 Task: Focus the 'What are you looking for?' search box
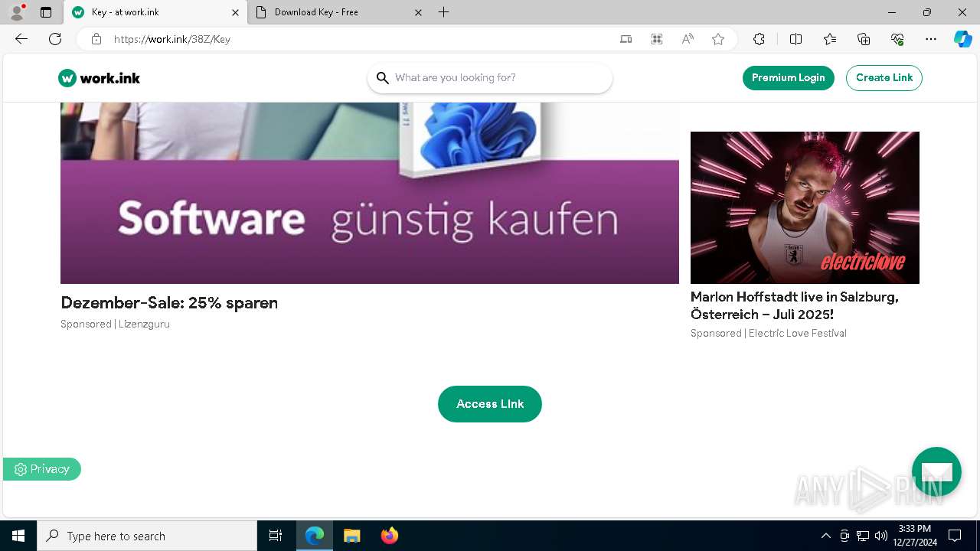tap(490, 78)
